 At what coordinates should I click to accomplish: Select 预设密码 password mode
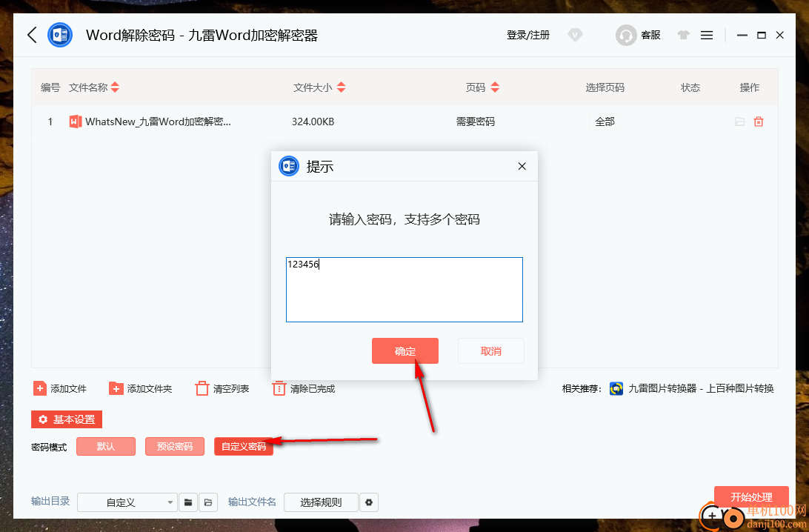(175, 446)
